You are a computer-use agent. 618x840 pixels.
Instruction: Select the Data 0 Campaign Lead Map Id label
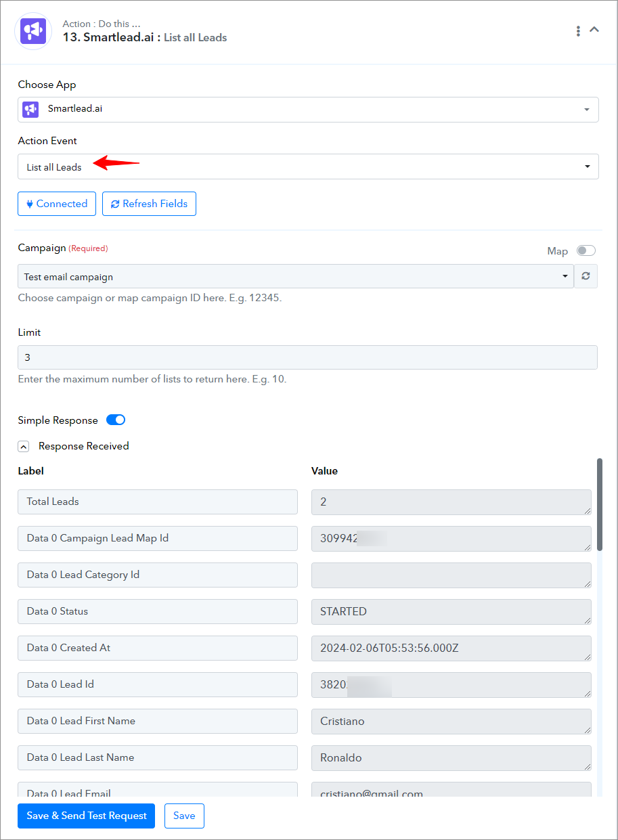[158, 538]
